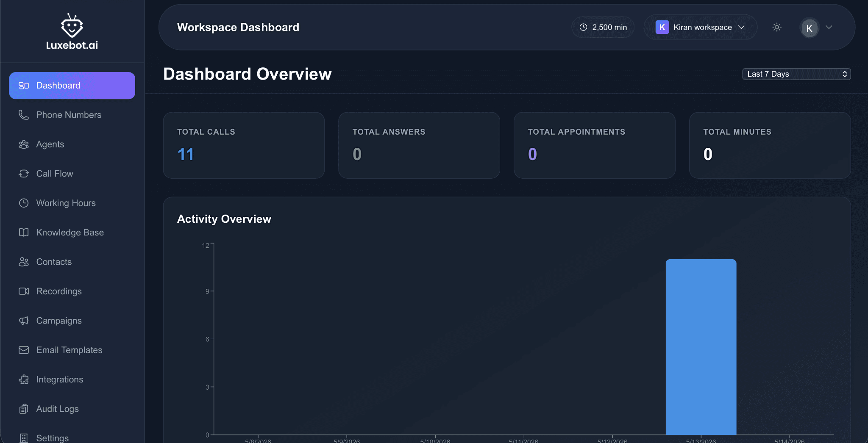Go to Phone Numbers page
Screen dimensions: 868x443
click(x=72, y=115)
